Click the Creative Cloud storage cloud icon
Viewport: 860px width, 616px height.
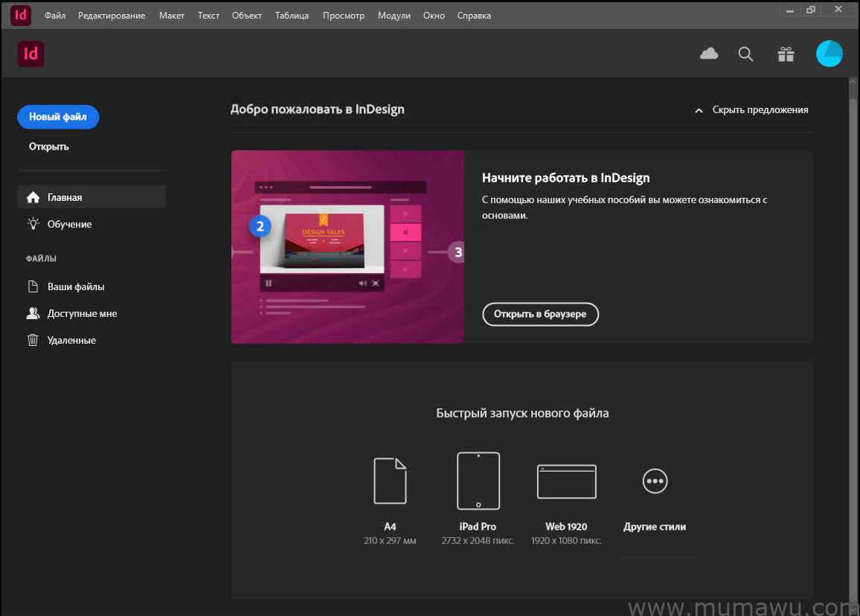click(x=708, y=54)
